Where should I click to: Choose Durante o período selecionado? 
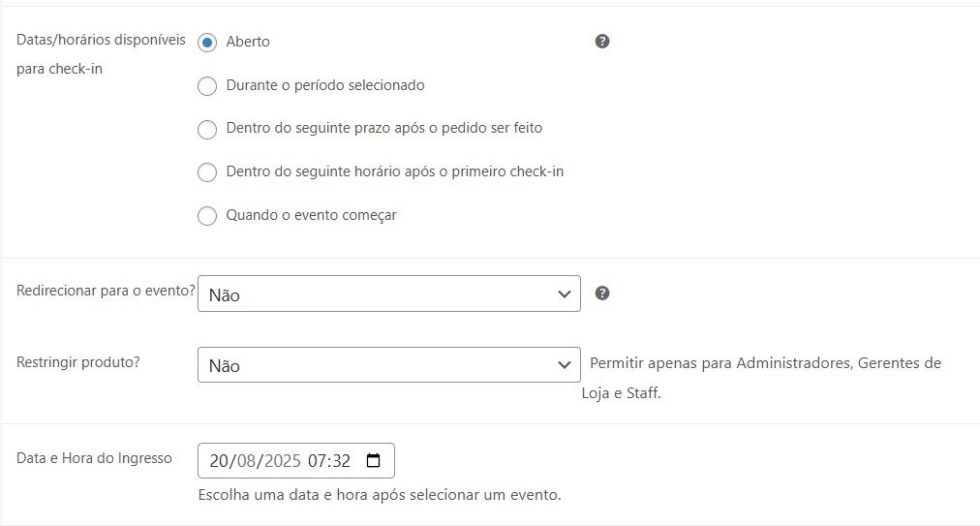tap(207, 86)
